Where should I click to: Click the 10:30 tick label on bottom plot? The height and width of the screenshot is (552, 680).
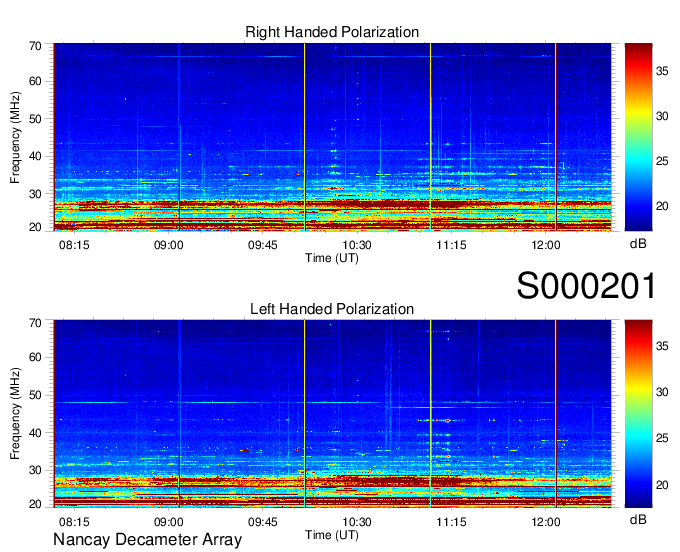(x=357, y=522)
